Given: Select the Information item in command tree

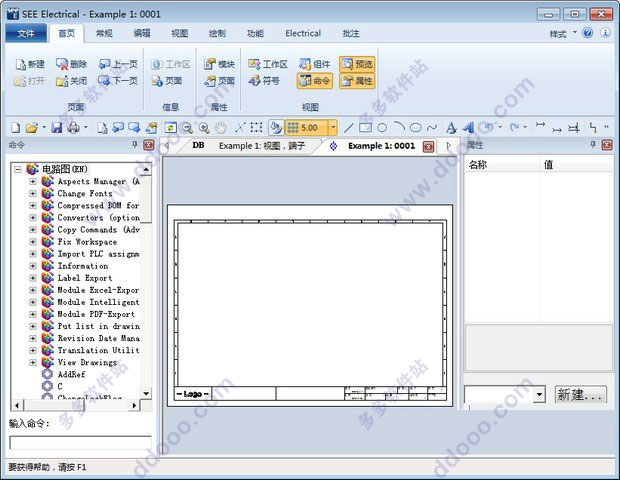Looking at the screenshot, I should 83,266.
